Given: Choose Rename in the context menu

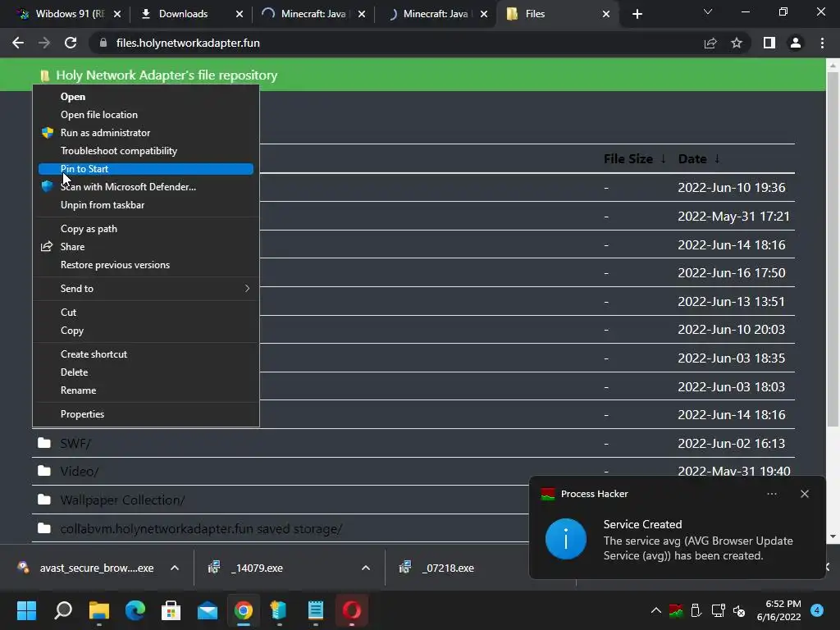Looking at the screenshot, I should (146, 390).
